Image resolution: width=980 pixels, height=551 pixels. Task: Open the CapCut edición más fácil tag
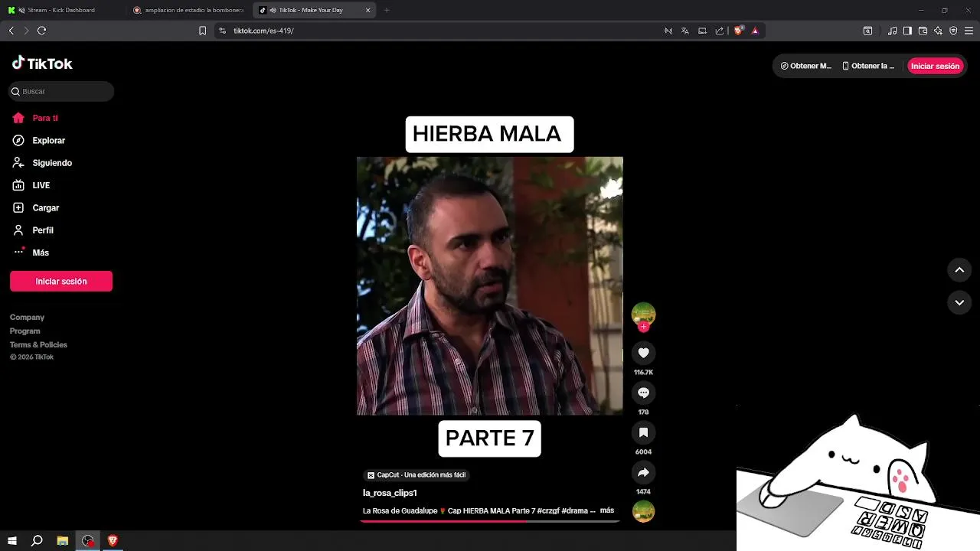[x=416, y=475]
